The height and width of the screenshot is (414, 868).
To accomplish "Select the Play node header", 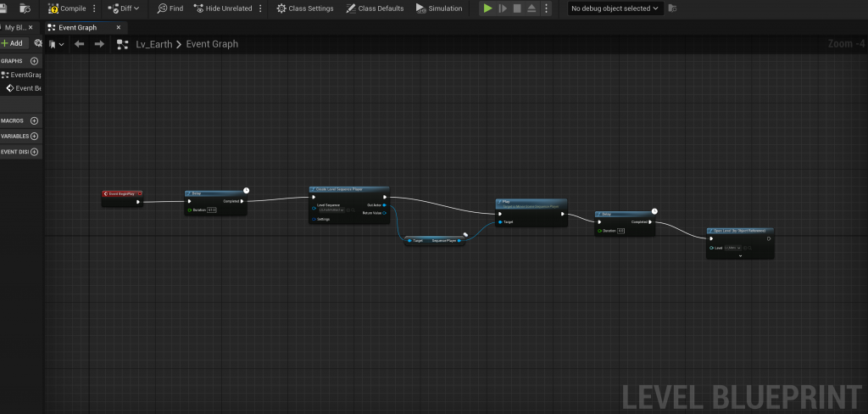I will (x=531, y=204).
